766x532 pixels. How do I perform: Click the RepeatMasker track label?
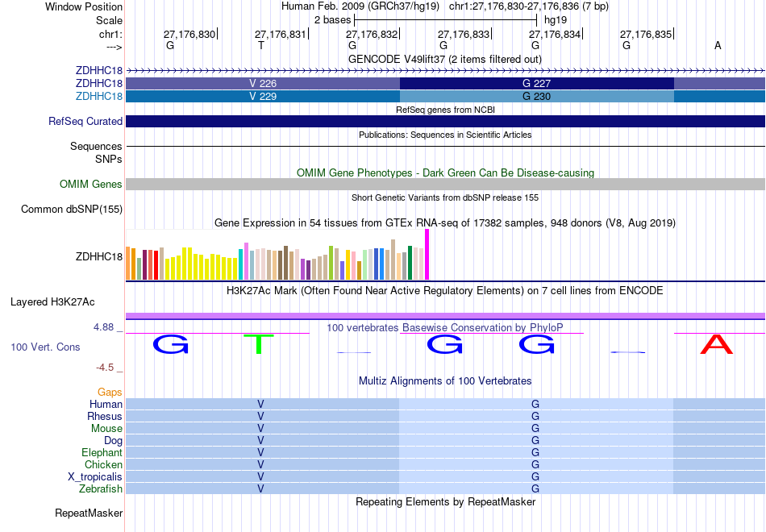click(89, 513)
